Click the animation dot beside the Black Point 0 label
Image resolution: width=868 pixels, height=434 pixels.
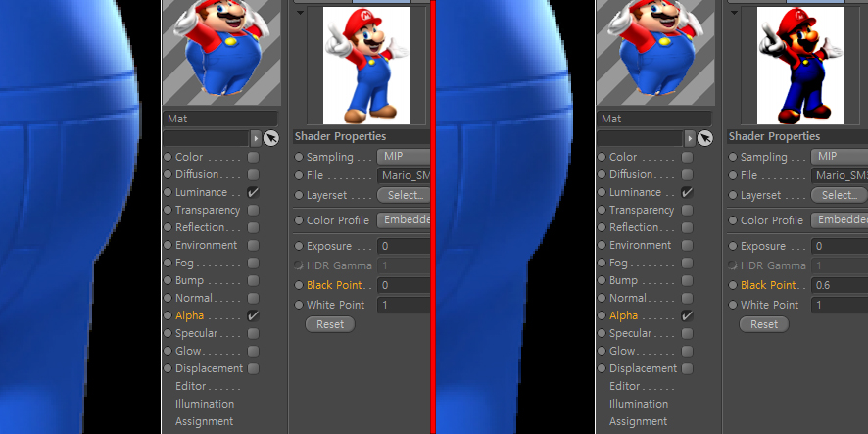point(299,285)
